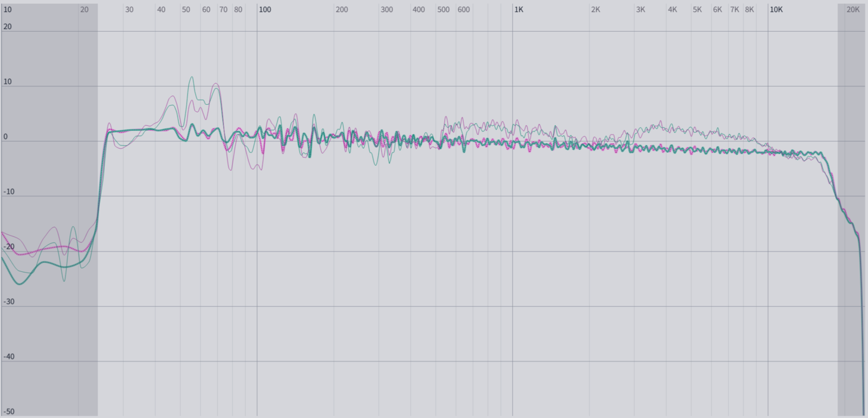The image size is (868, 418).
Task: Pick the 6K frequency label
Action: click(x=718, y=10)
